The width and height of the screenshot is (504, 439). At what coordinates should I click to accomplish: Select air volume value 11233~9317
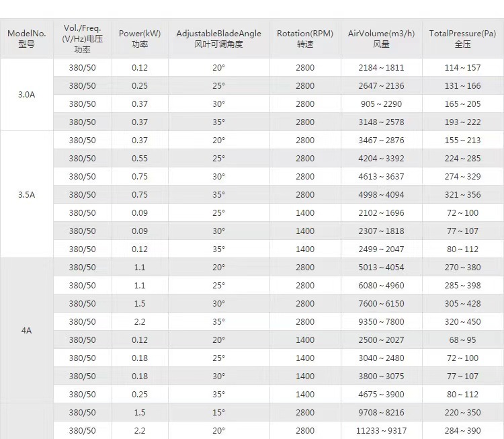click(x=381, y=430)
